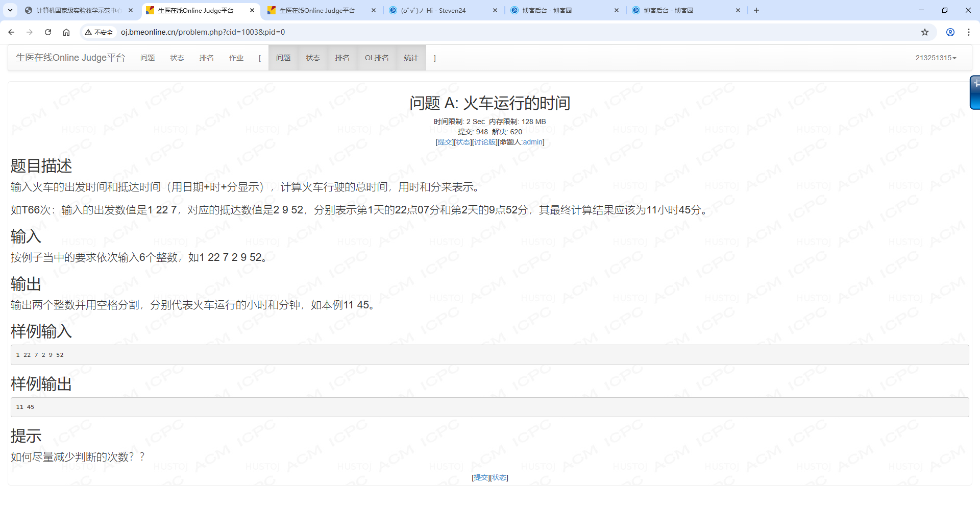Screen dimensions: 980x531
Task: Close the inactive 生医在线Online Judge平台 tab
Action: 374,10
